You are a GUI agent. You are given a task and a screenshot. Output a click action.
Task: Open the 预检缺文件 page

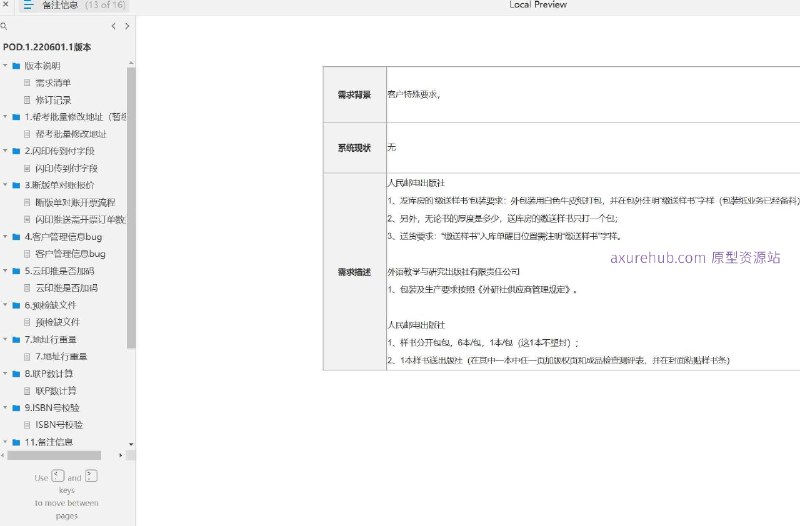coord(58,322)
